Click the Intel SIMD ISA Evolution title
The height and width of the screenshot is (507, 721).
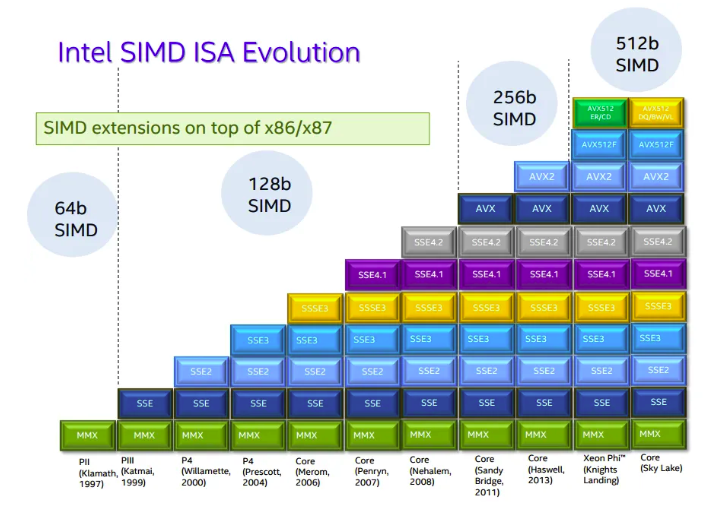pos(209,52)
